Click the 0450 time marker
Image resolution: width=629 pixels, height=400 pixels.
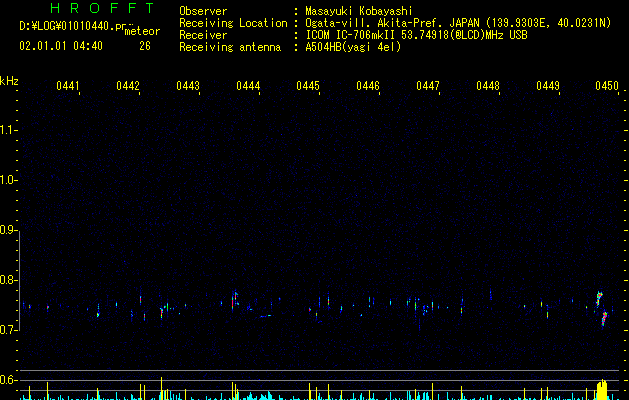click(607, 86)
